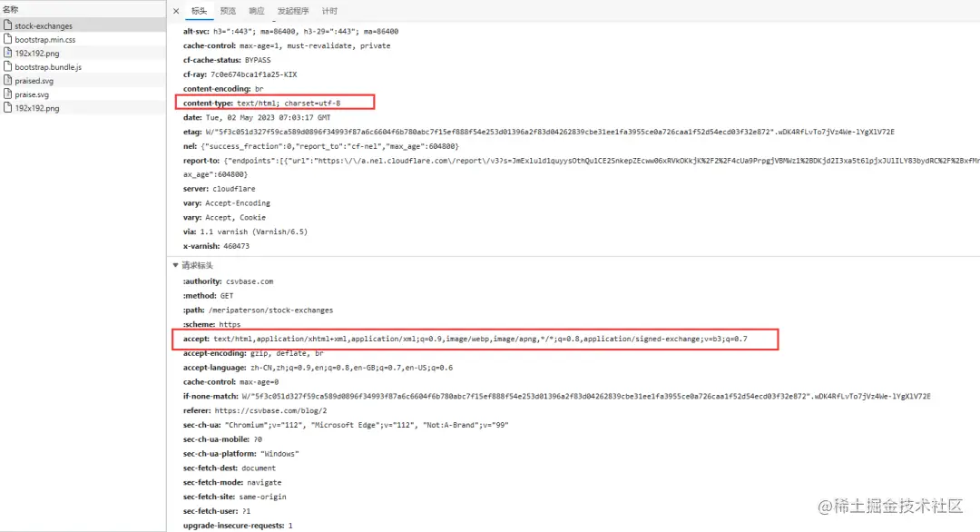The width and height of the screenshot is (980, 532).
Task: Click the upgrade-insecure-requests header line
Action: point(238,526)
